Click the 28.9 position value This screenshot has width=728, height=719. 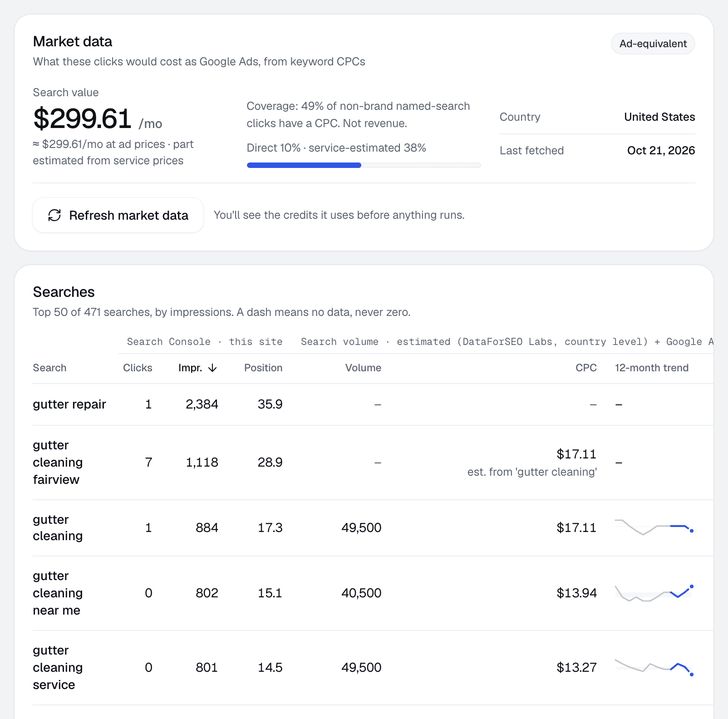pyautogui.click(x=270, y=462)
